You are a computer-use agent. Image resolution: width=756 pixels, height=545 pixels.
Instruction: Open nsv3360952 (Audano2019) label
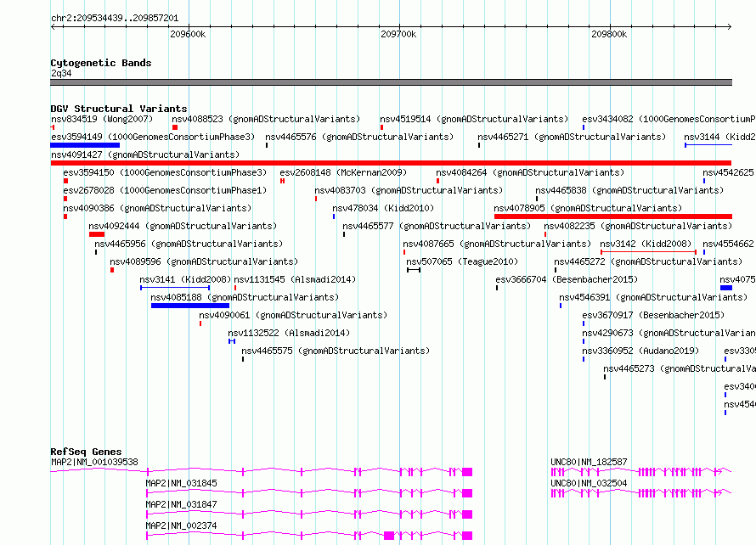tap(640, 351)
